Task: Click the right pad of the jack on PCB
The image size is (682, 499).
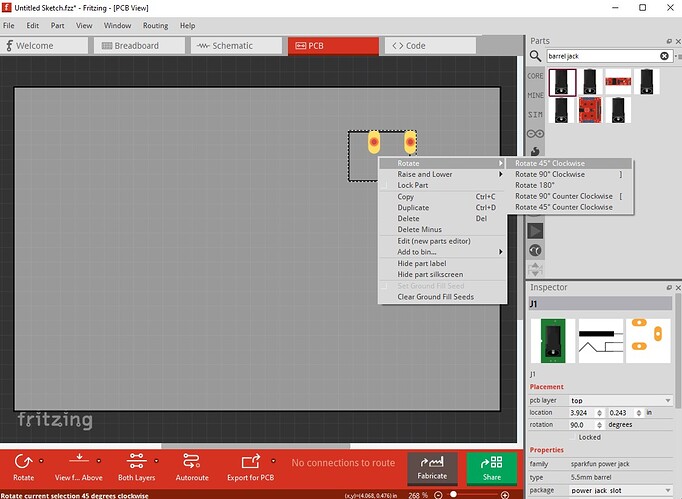Action: 410,142
